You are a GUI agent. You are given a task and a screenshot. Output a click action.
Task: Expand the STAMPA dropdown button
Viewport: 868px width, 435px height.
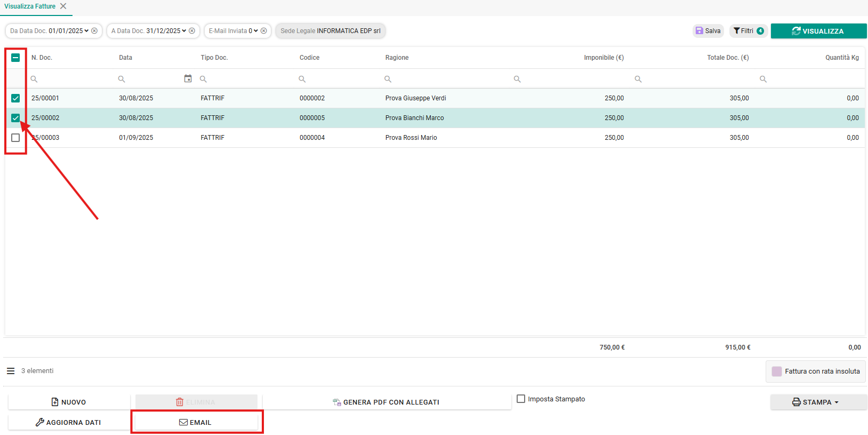pos(818,402)
